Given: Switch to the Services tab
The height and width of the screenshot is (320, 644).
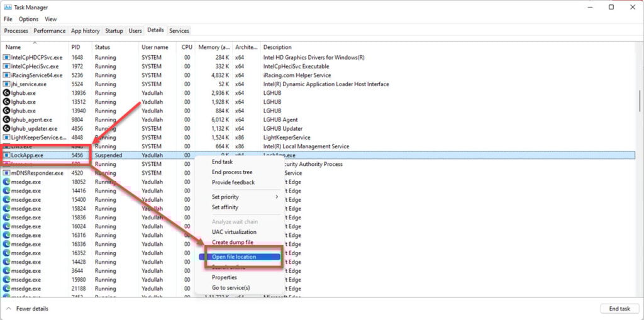Looking at the screenshot, I should [x=179, y=31].
